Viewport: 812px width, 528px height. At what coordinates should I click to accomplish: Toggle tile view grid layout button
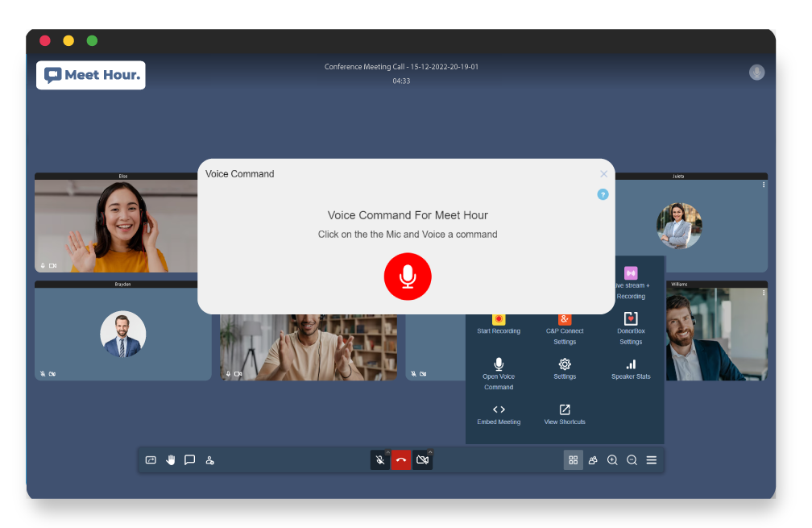[574, 460]
